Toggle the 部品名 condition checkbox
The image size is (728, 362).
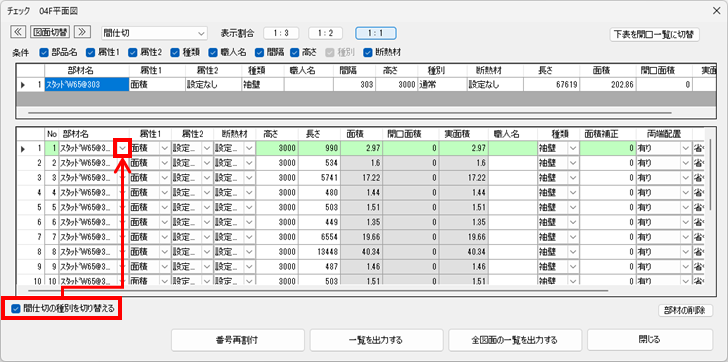(44, 52)
